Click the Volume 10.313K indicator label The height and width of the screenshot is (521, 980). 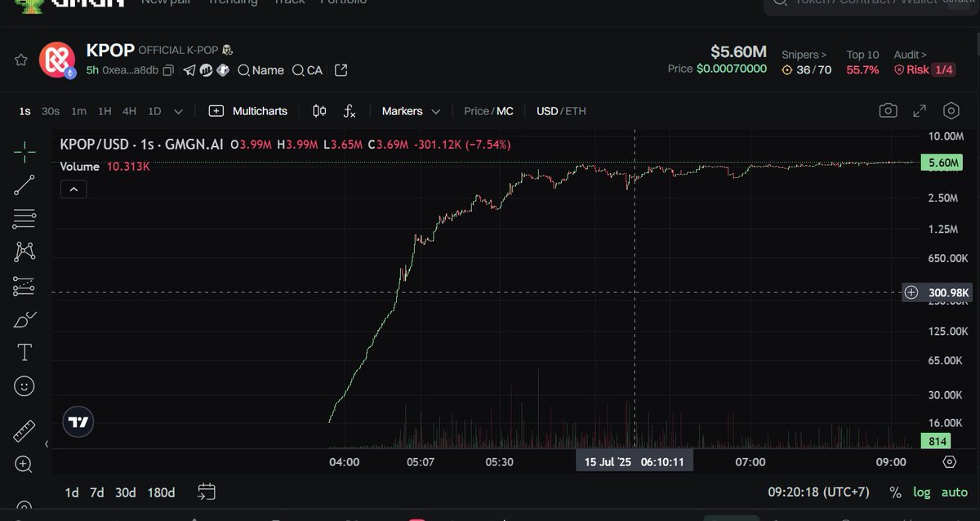coord(105,166)
